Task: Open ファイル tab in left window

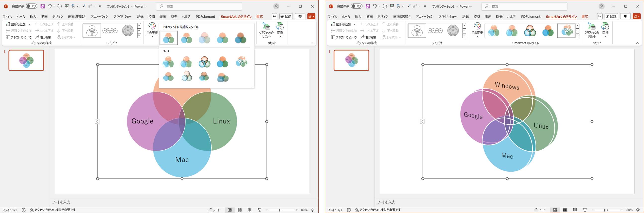Action: coord(7,16)
